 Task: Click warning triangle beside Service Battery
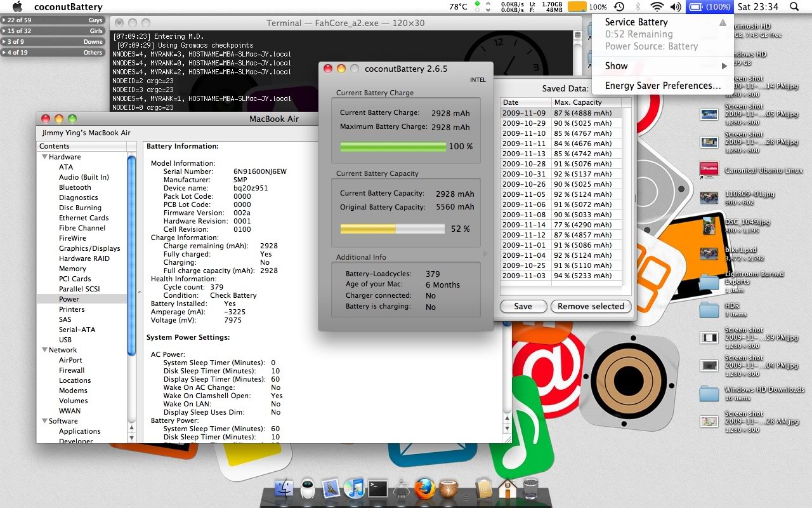coord(722,22)
